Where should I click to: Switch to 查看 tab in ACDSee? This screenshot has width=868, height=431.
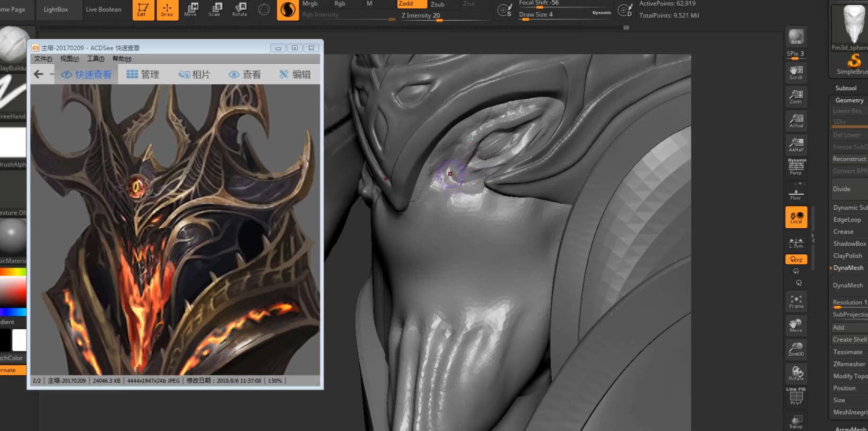[245, 75]
